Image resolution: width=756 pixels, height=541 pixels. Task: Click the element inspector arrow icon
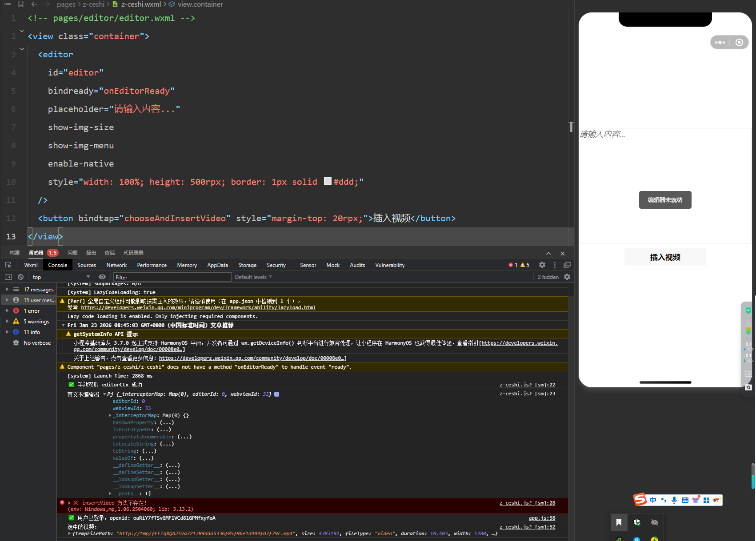8,265
